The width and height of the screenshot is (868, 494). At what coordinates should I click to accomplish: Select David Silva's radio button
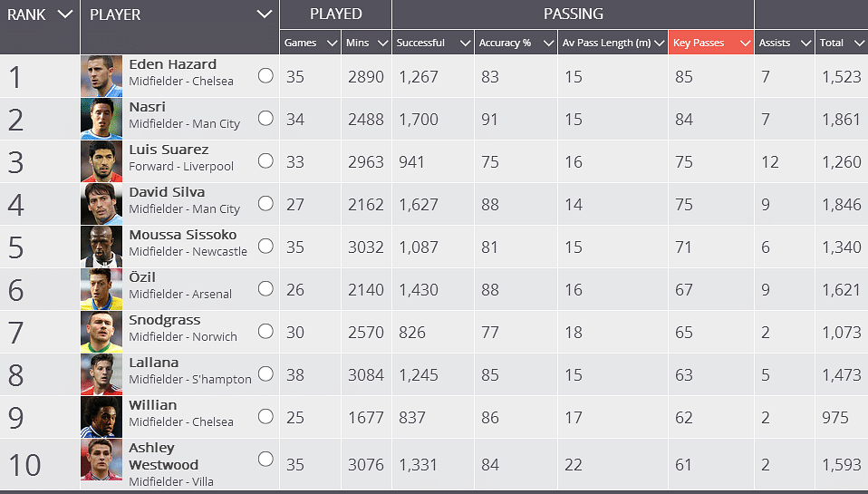click(265, 203)
